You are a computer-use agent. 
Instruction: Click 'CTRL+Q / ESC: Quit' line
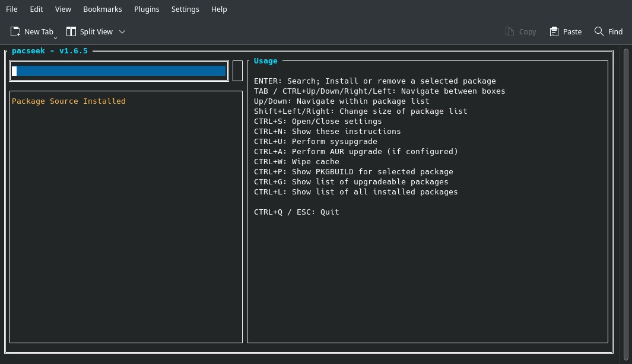(x=297, y=212)
